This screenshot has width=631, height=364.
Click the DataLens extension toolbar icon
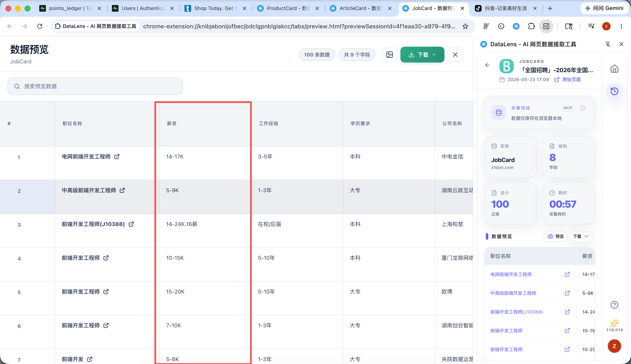[516, 26]
